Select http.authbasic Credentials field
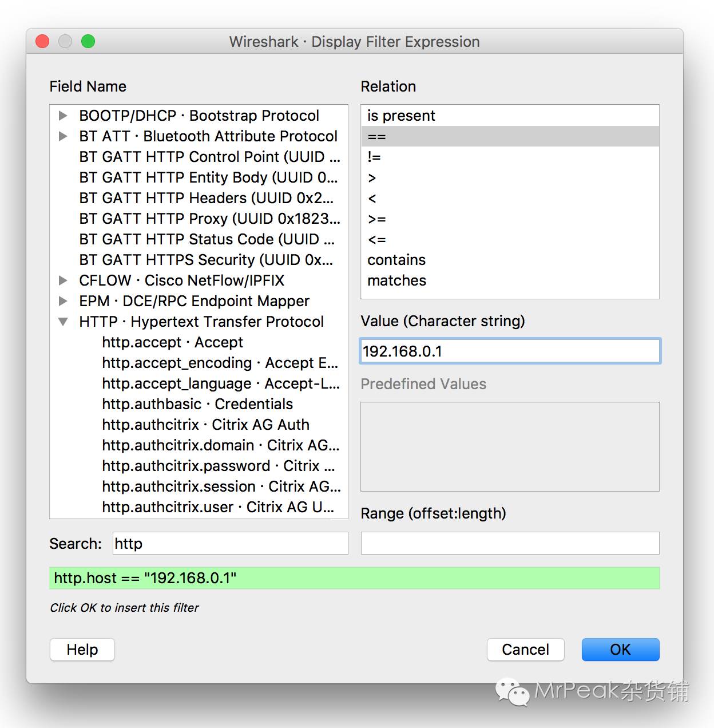714x728 pixels. point(197,404)
